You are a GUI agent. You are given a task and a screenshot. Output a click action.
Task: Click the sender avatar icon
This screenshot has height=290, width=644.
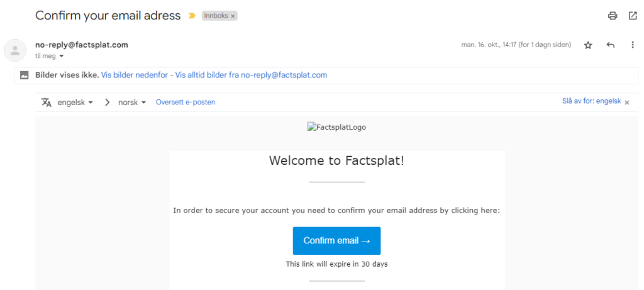(15, 50)
